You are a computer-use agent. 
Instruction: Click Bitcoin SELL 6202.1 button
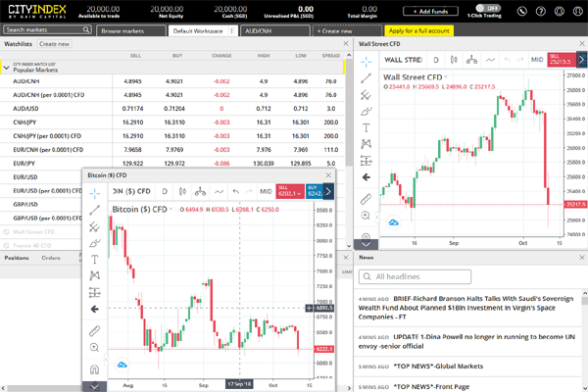(x=290, y=191)
